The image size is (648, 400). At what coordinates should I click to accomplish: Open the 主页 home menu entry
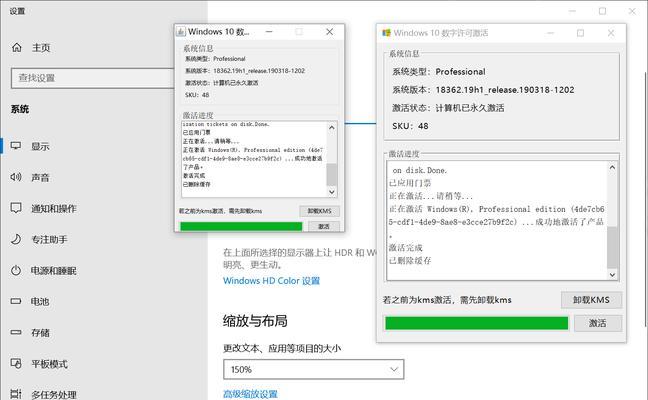(x=41, y=48)
